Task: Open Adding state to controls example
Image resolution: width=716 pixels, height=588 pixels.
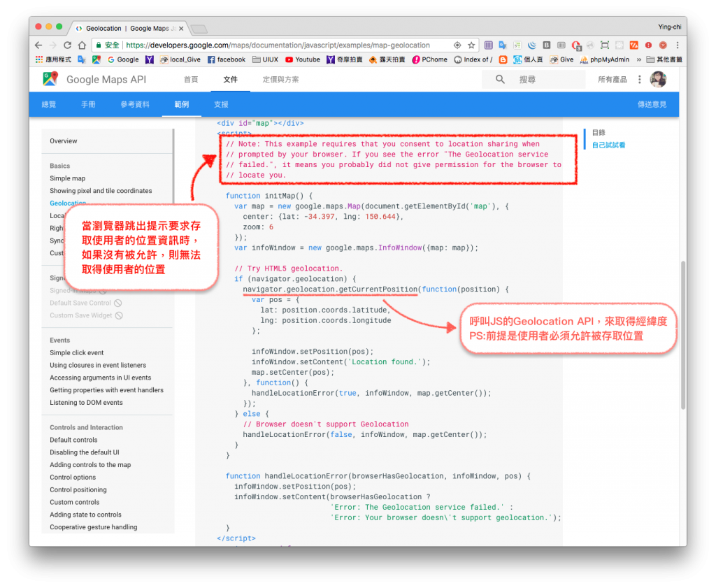Action: (x=86, y=515)
